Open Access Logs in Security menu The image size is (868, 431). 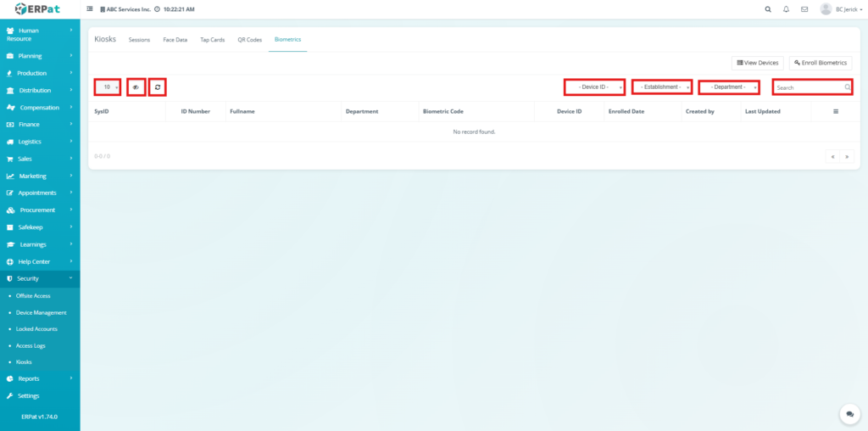coord(31,345)
